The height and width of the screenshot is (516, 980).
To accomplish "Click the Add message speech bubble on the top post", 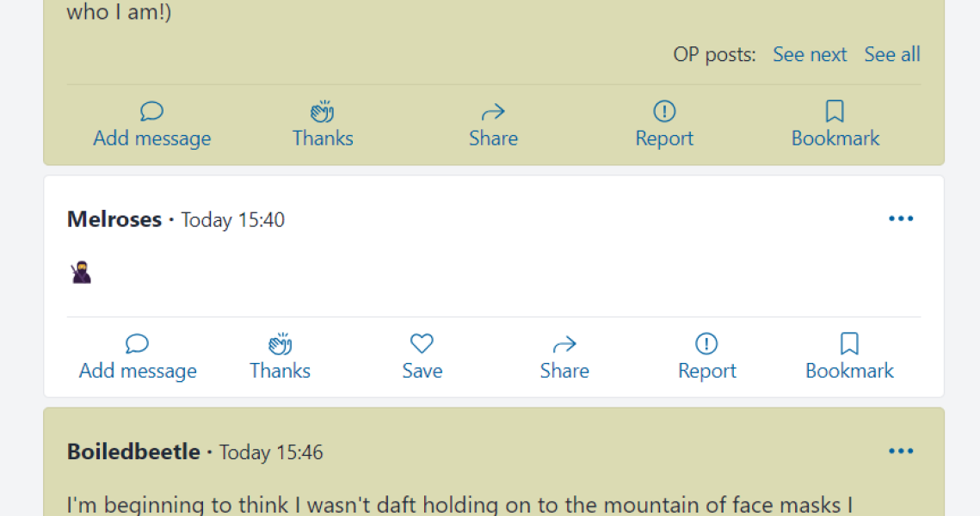I will [151, 110].
